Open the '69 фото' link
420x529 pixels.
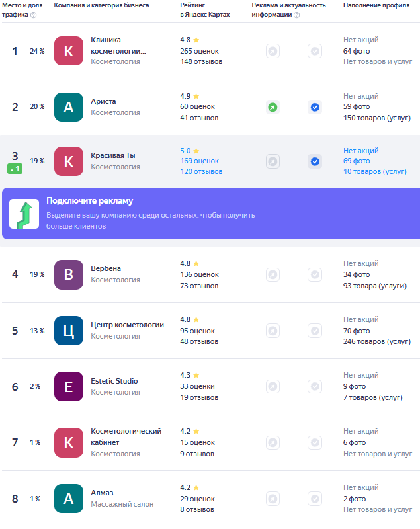pos(357,161)
